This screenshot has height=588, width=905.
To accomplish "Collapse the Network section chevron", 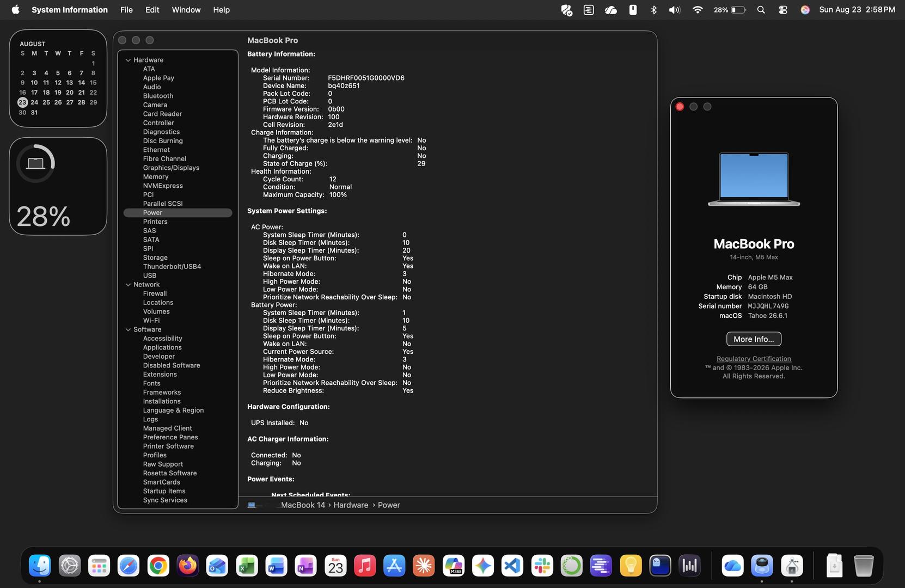I will [x=128, y=285].
